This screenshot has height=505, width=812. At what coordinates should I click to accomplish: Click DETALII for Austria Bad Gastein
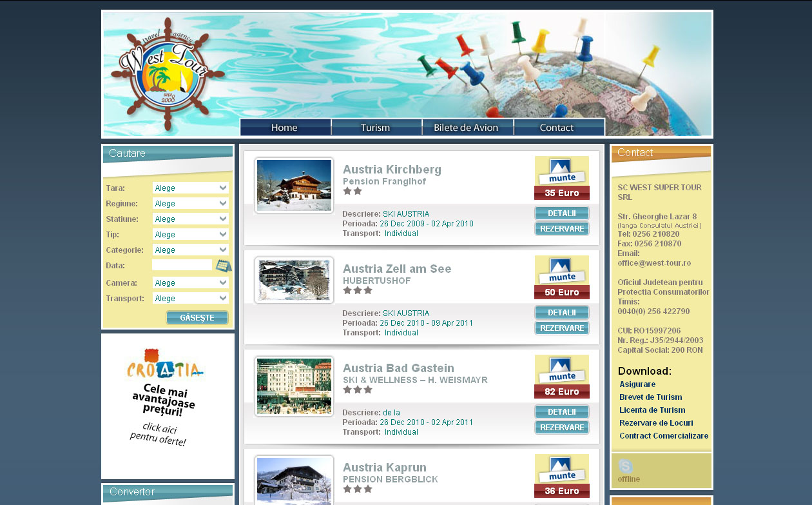click(x=562, y=411)
